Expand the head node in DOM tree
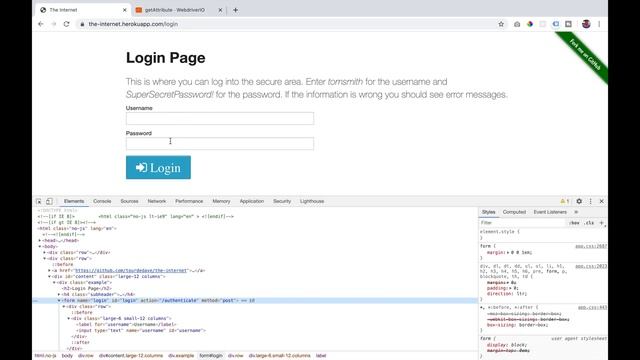The height and width of the screenshot is (360, 640). [40, 240]
